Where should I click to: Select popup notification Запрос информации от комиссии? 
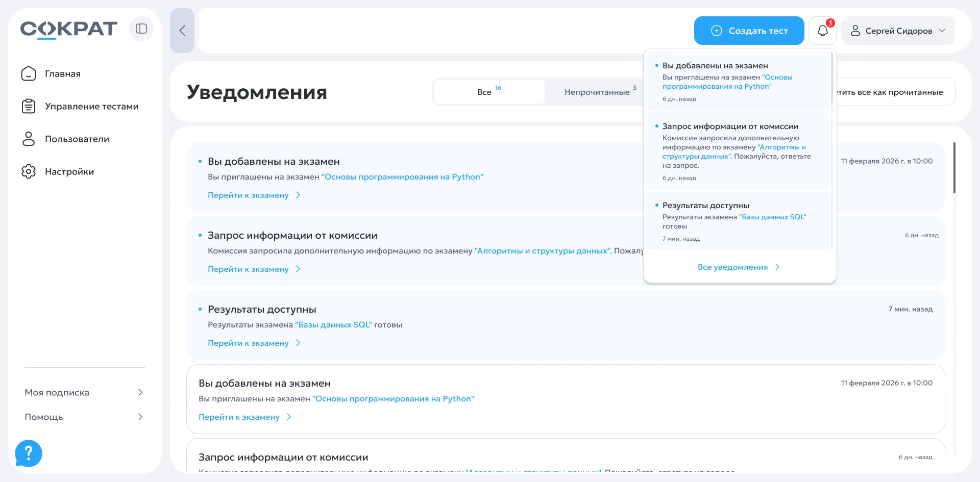738,151
